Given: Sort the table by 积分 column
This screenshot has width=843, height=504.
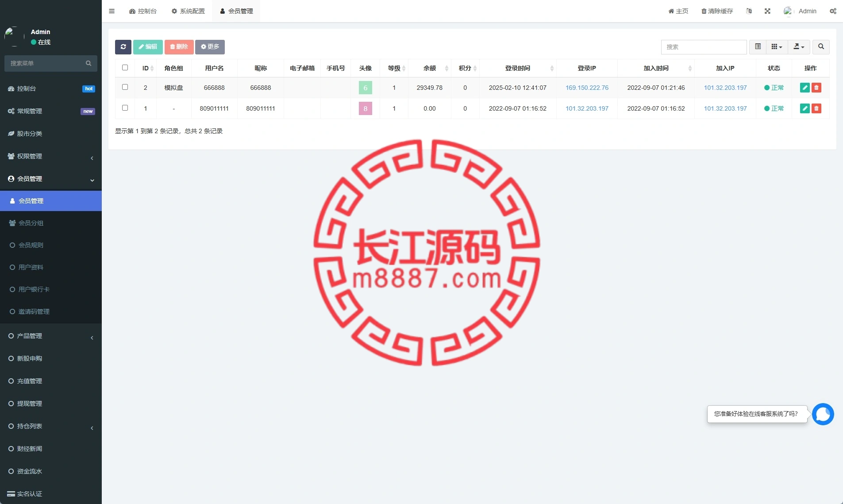Looking at the screenshot, I should [x=465, y=68].
